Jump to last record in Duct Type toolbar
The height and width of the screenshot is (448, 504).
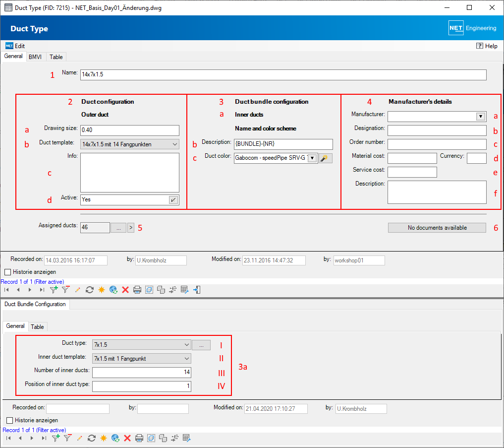tap(42, 290)
